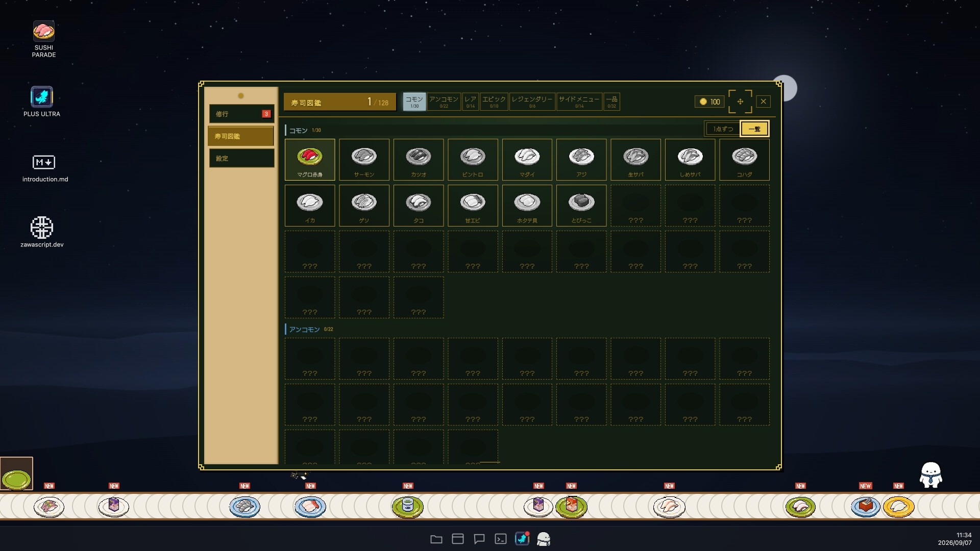This screenshot has width=980, height=551.
Task: Switch view to 一覧 list mode
Action: pos(754,129)
